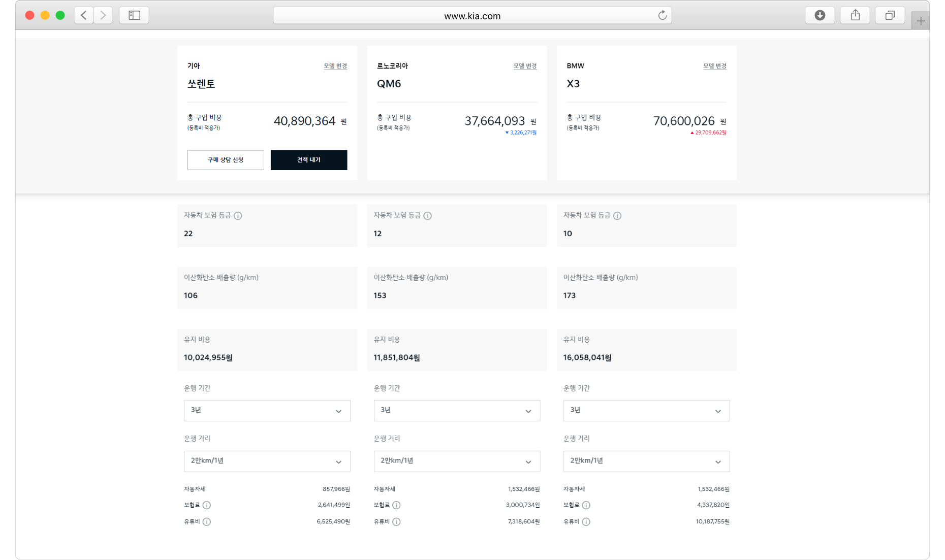Open 보험료 info icon in QM6 column
The image size is (945, 560).
click(396, 505)
